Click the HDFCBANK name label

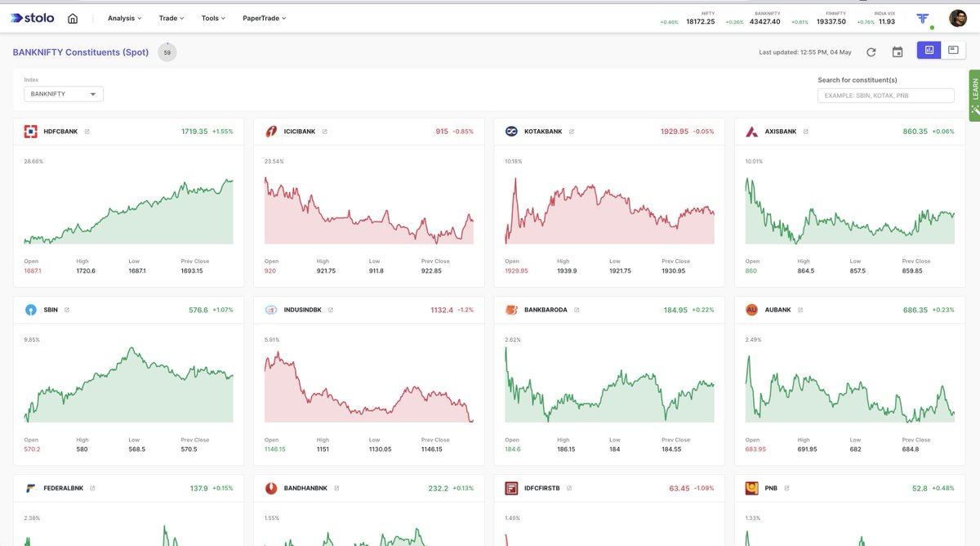click(x=60, y=132)
